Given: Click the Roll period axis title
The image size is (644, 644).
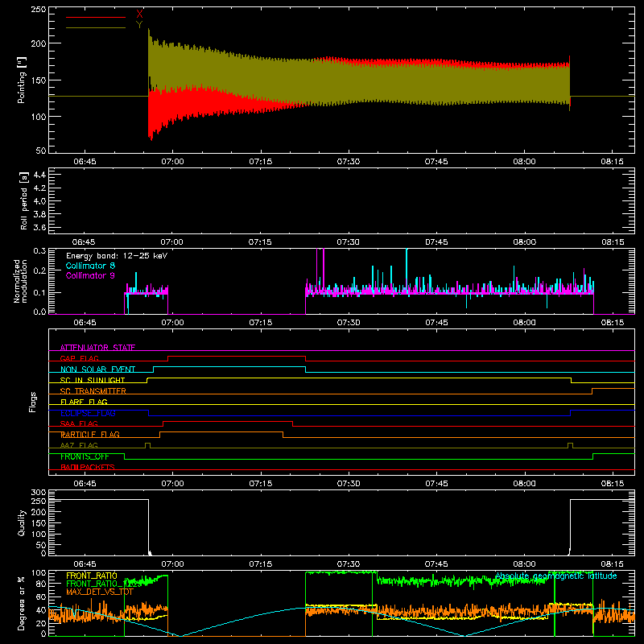Looking at the screenshot, I should click(24, 200).
